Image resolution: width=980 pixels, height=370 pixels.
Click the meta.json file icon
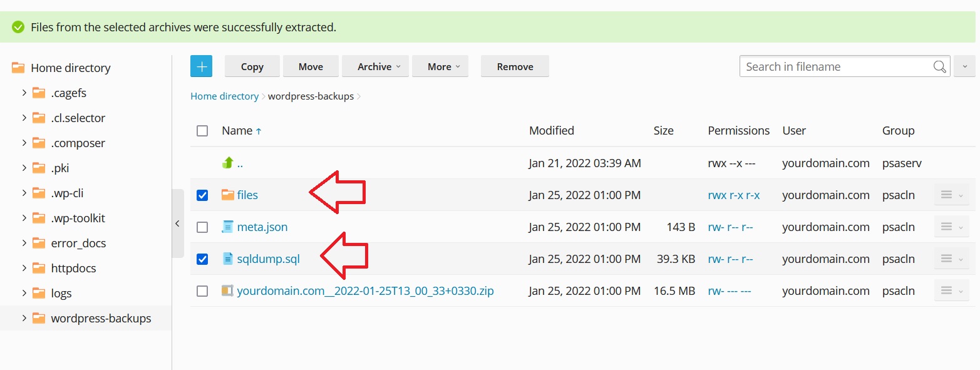228,227
